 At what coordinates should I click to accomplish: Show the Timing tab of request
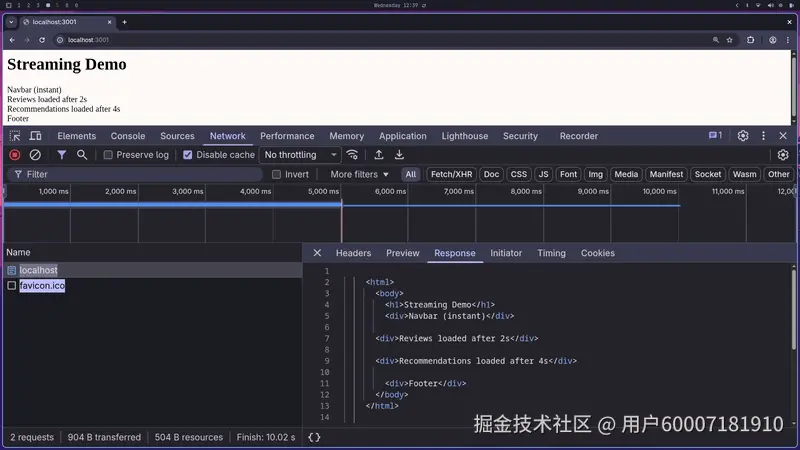tap(551, 253)
